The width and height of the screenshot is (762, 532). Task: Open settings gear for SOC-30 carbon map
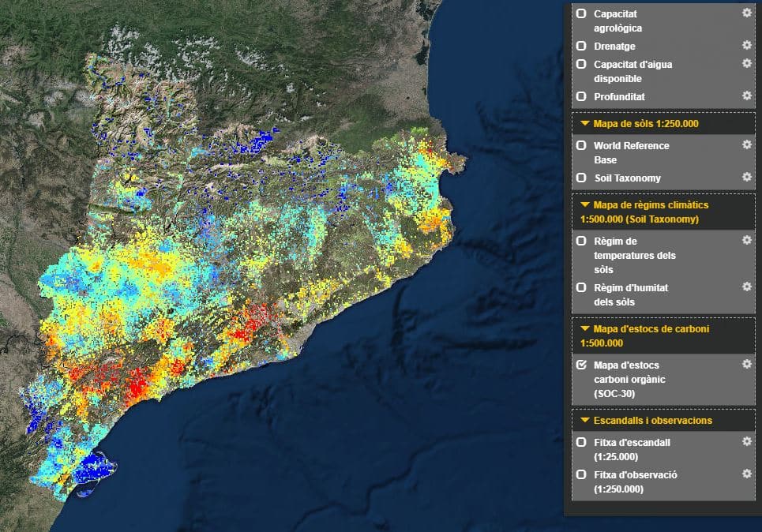747,364
